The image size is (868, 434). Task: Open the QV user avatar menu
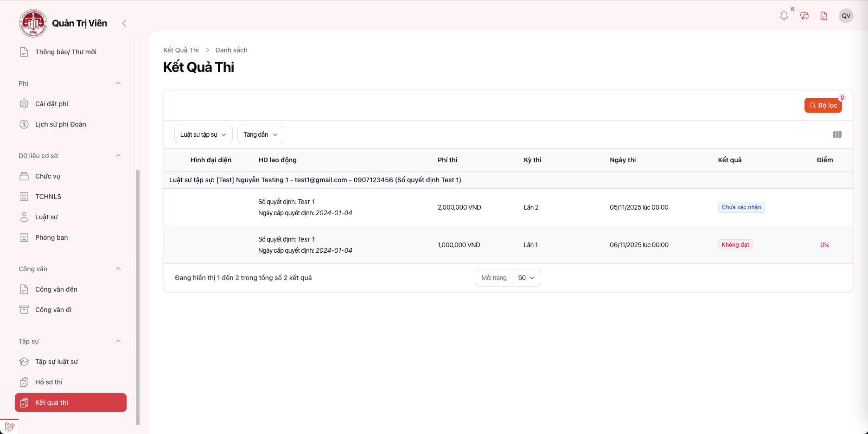[846, 16]
